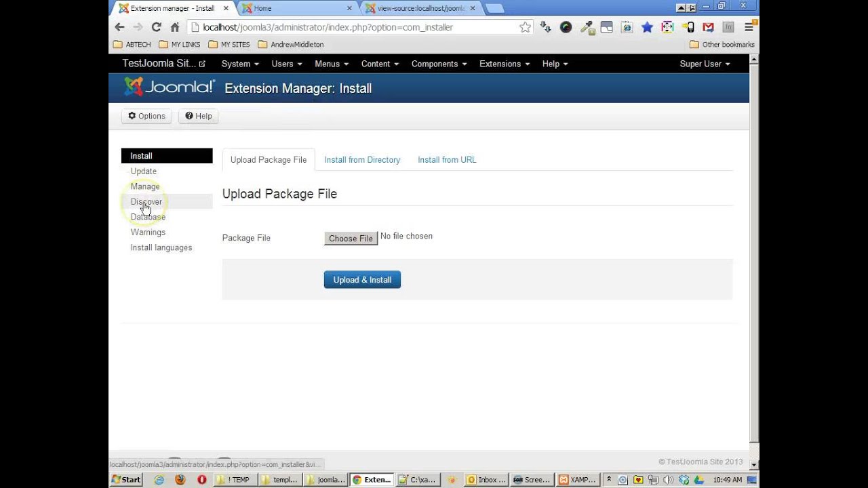Reload the page with the refresh icon
Image resolution: width=868 pixels, height=488 pixels.
(157, 27)
